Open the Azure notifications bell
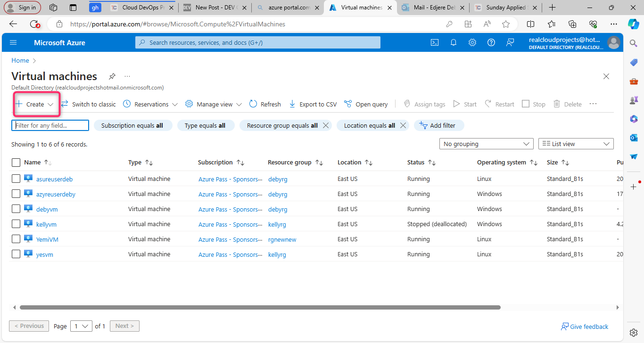The image size is (644, 343). pyautogui.click(x=454, y=42)
